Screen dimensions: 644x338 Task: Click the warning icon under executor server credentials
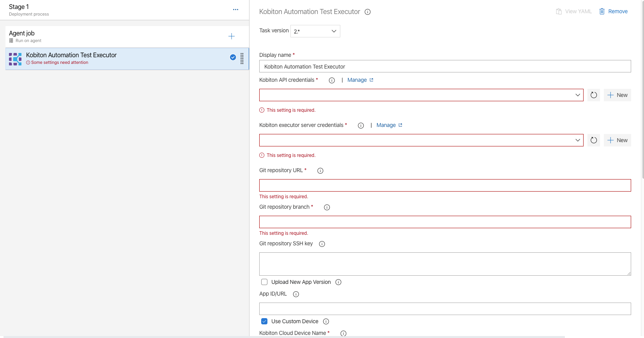262,155
